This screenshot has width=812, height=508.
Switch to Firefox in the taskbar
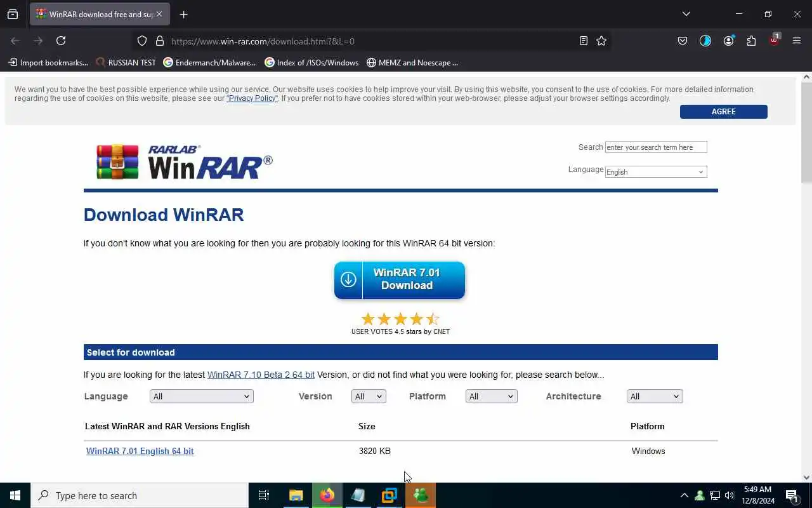tap(327, 495)
